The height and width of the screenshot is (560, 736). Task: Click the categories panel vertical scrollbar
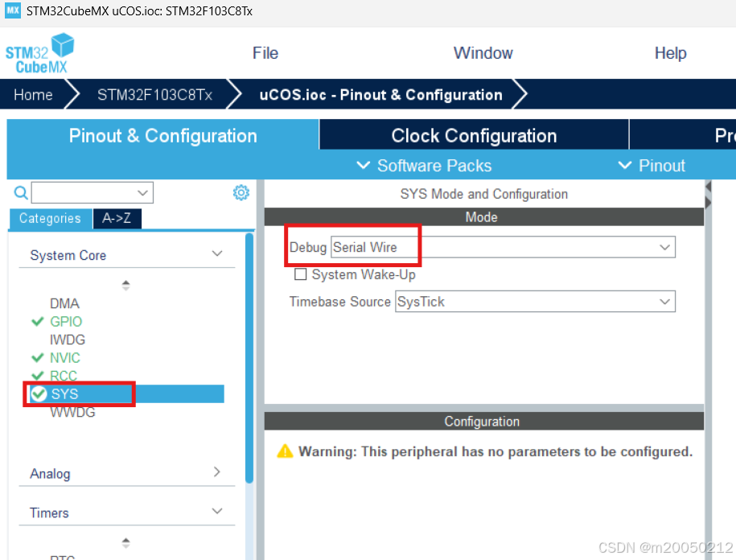pyautogui.click(x=249, y=358)
